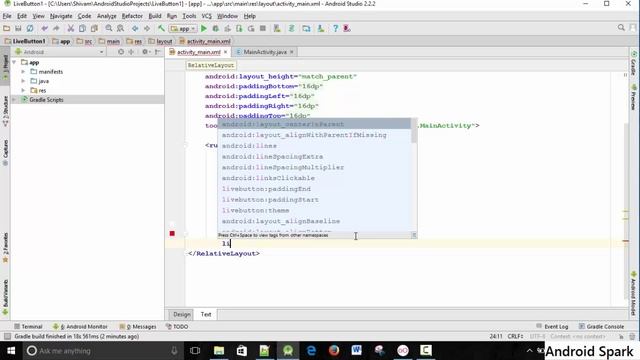Select livebutton:theme autocomplete suggestion
This screenshot has width=640, height=360.
(x=314, y=210)
